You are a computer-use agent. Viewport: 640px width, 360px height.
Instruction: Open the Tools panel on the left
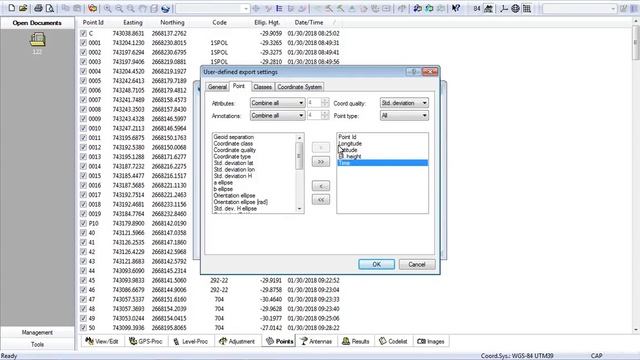point(37,344)
